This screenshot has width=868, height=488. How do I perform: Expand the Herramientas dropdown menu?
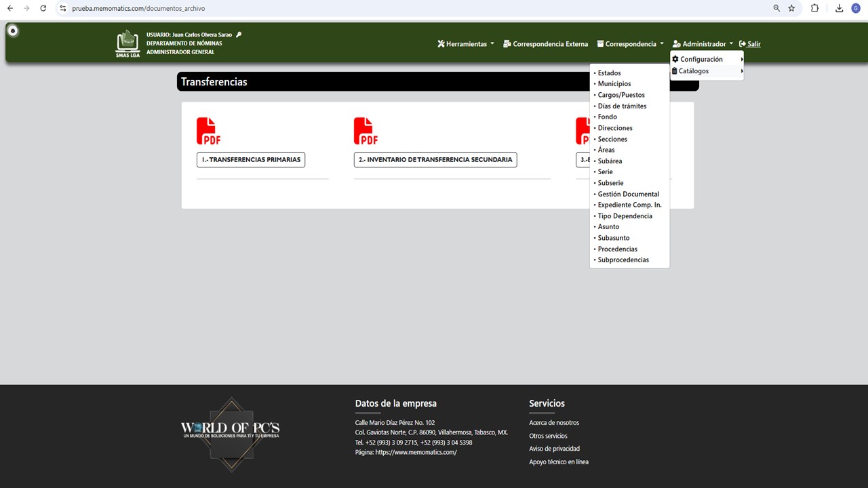tap(466, 44)
